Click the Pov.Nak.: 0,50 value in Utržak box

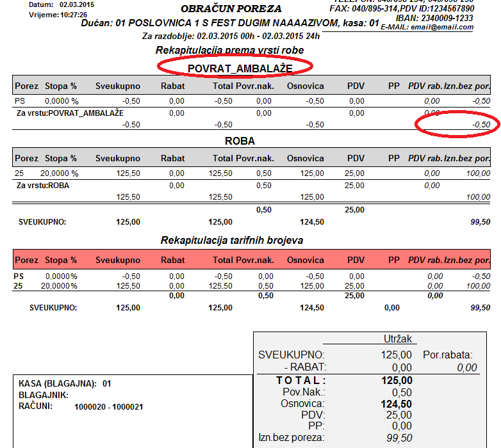coord(402,392)
